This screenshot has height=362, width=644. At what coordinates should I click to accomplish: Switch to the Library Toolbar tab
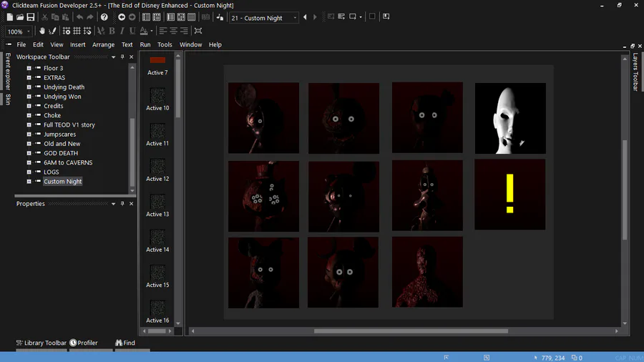pyautogui.click(x=41, y=343)
